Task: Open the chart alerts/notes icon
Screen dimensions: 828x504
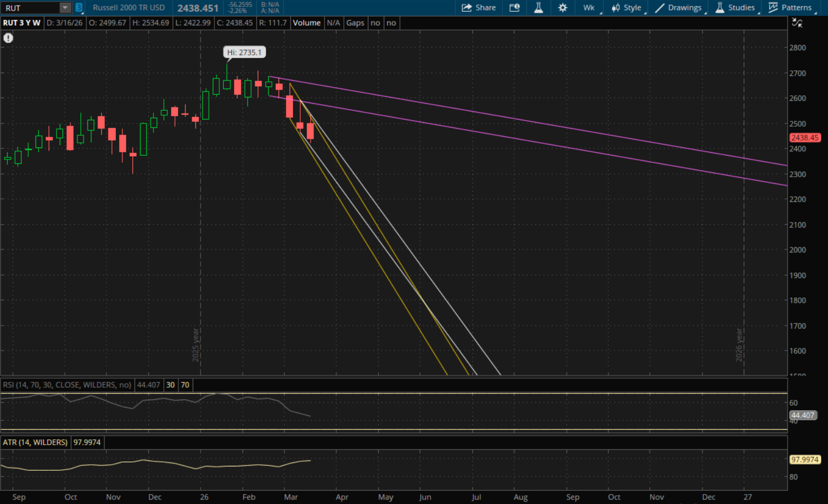Action: tap(515, 8)
